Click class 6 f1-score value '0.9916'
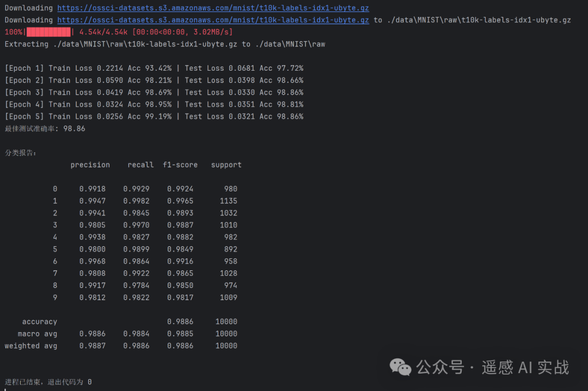 [180, 261]
